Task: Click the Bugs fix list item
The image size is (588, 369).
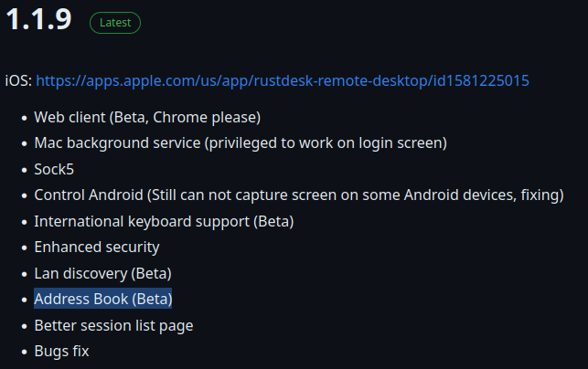Action: [61, 351]
